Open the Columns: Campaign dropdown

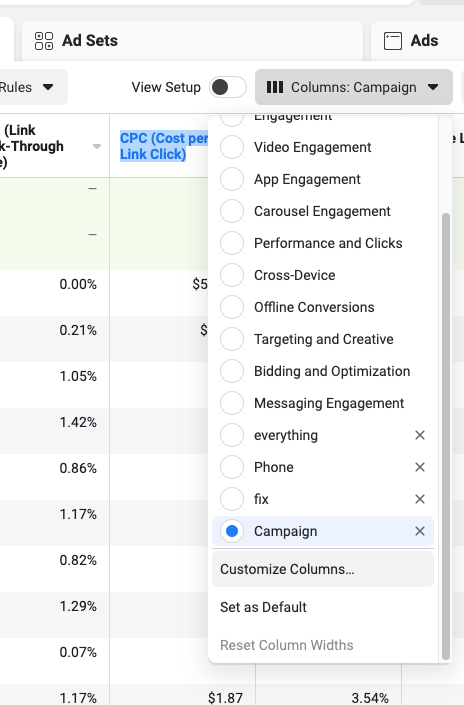pyautogui.click(x=354, y=87)
